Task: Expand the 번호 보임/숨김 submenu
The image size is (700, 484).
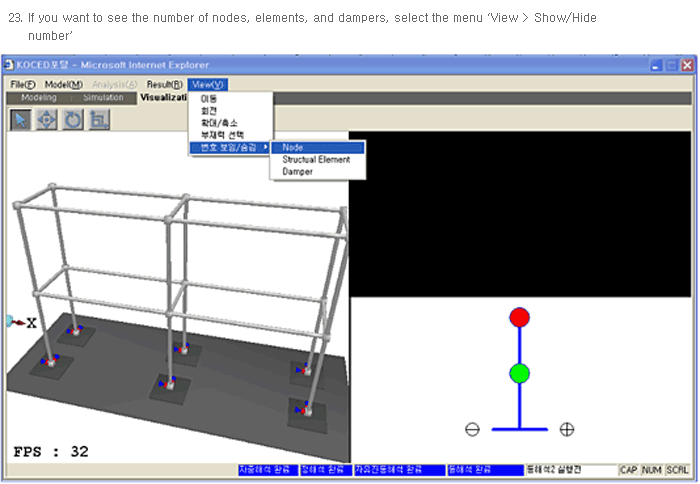Action: tap(229, 147)
